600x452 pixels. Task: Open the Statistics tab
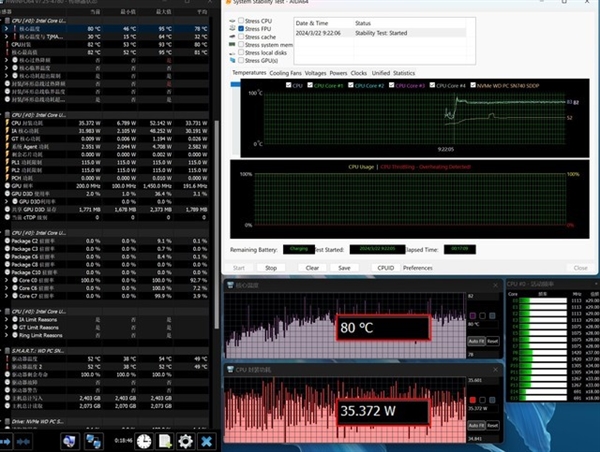(x=404, y=73)
